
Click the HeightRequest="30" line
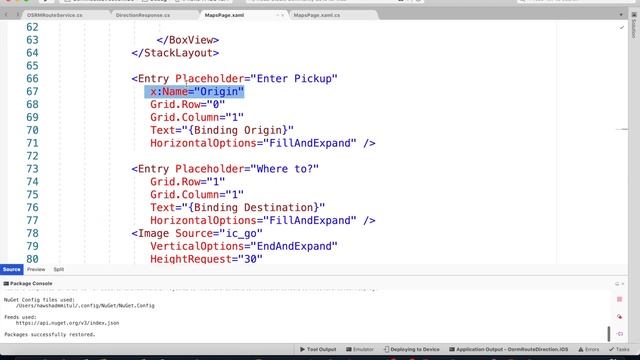206,259
